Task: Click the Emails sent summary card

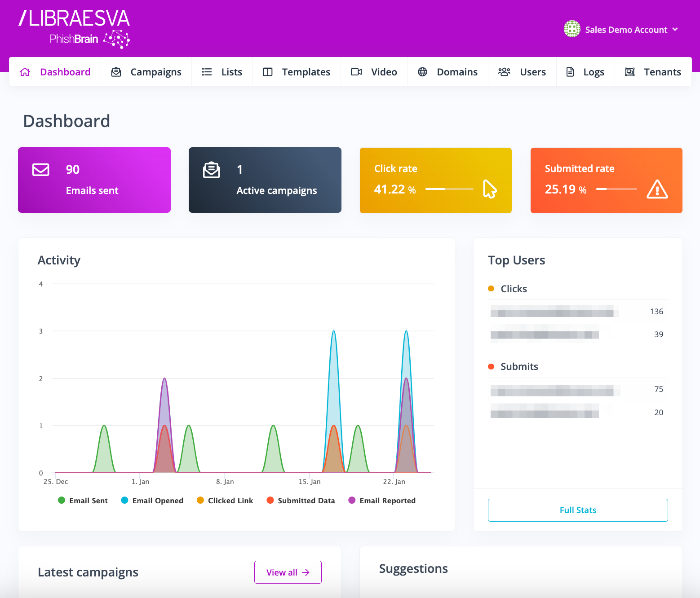Action: coord(94,180)
